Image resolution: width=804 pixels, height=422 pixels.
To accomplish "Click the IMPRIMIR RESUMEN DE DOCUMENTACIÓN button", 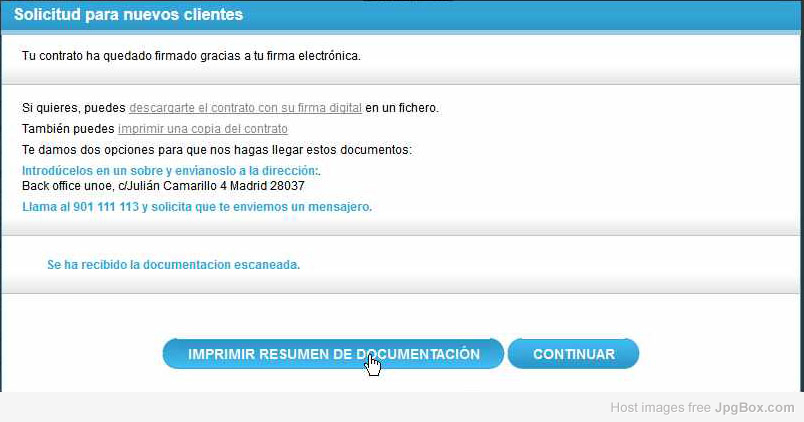I will [333, 354].
